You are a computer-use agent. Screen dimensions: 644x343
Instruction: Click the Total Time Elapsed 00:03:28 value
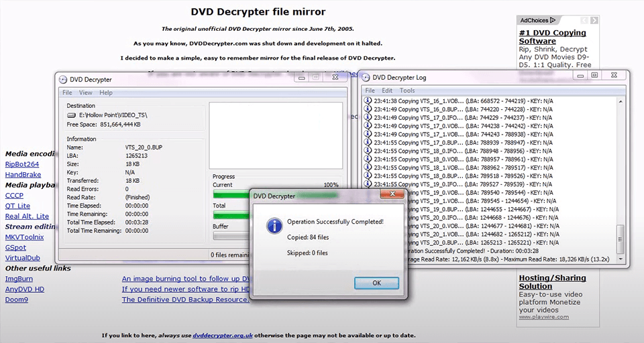click(x=137, y=222)
